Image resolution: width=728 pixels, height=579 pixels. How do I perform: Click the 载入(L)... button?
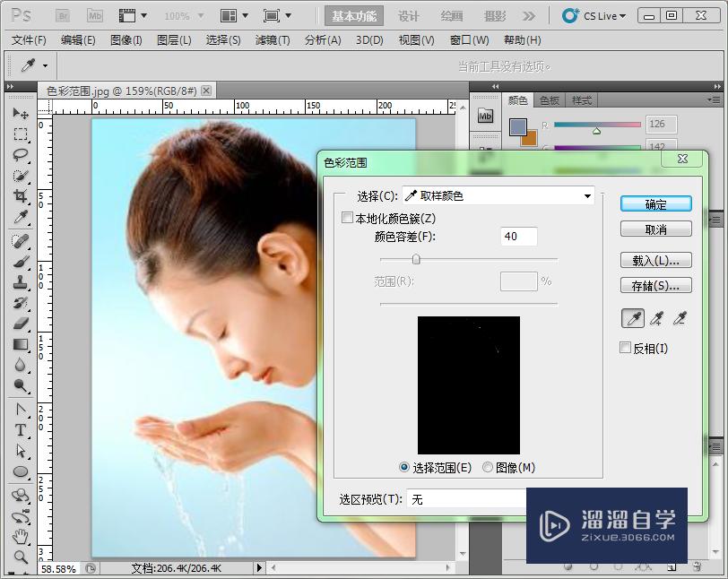pyautogui.click(x=656, y=261)
